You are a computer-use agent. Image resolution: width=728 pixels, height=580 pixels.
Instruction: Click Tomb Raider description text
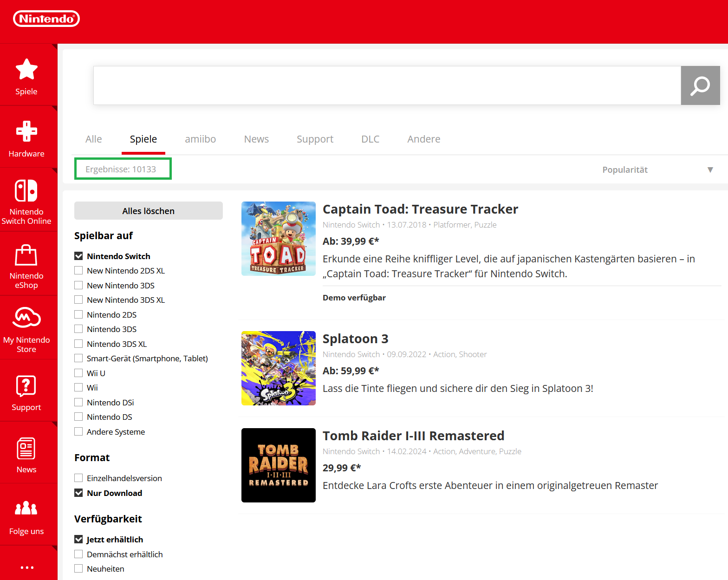pos(490,485)
